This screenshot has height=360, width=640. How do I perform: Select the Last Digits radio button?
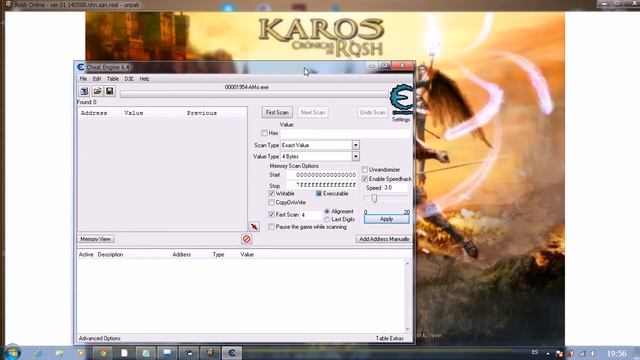coord(327,220)
